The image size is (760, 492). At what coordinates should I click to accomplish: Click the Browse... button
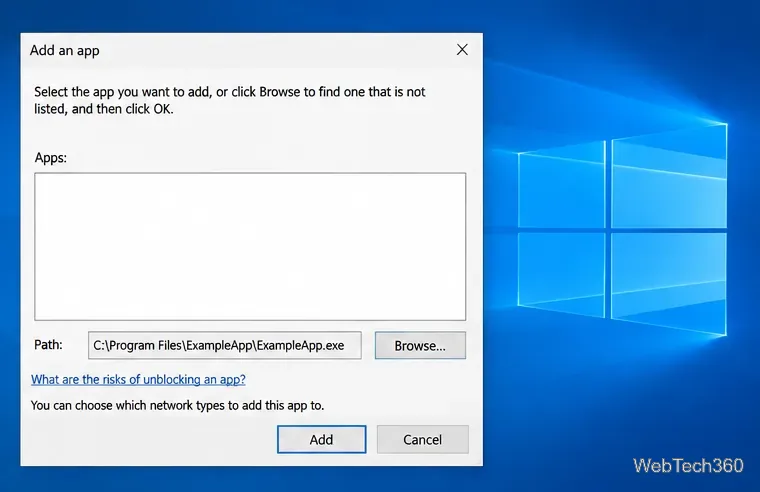coord(420,345)
